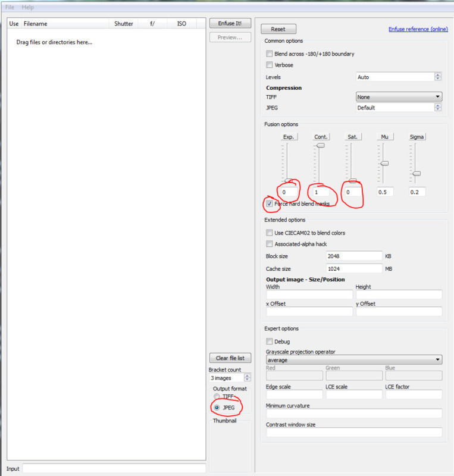This screenshot has width=454, height=476.
Task: Click the x Offset field
Action: tap(309, 311)
